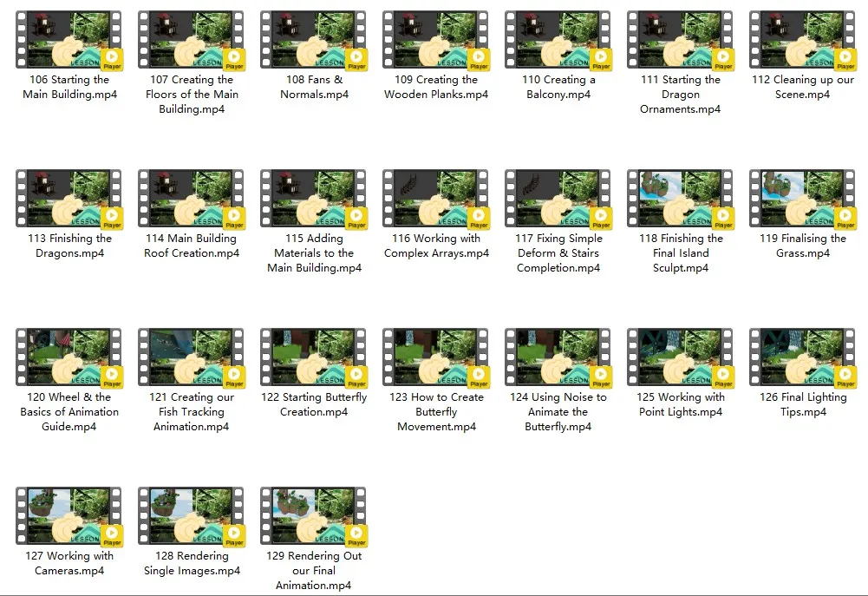Click the 123 Butterfly Movement video icon
Screen dimensions: 868x596
pos(436,357)
